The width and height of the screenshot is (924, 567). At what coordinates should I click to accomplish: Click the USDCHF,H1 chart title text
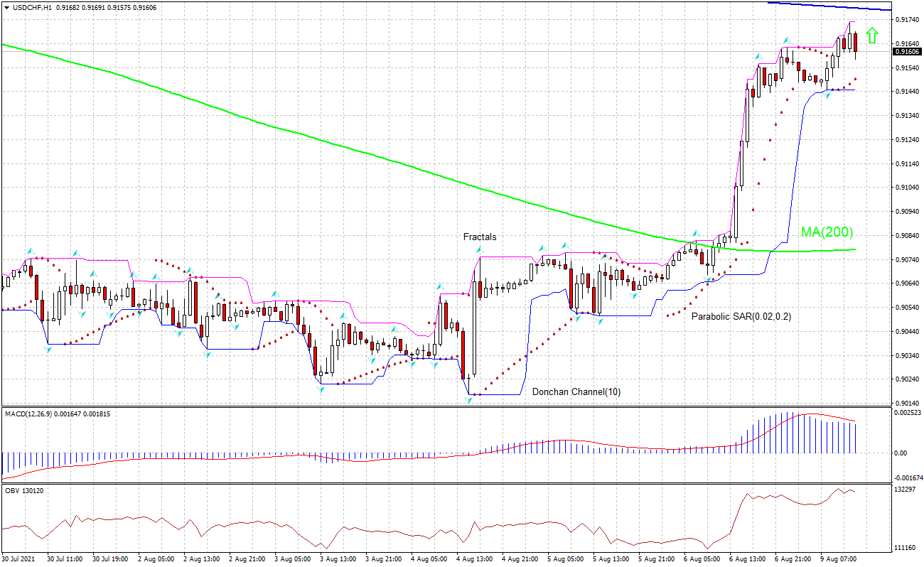click(x=31, y=6)
